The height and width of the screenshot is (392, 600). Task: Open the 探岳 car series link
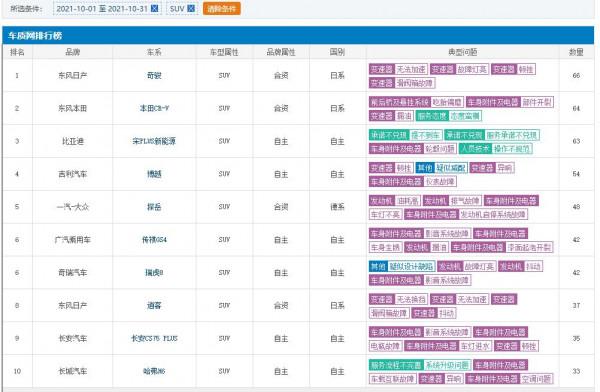[x=154, y=207]
